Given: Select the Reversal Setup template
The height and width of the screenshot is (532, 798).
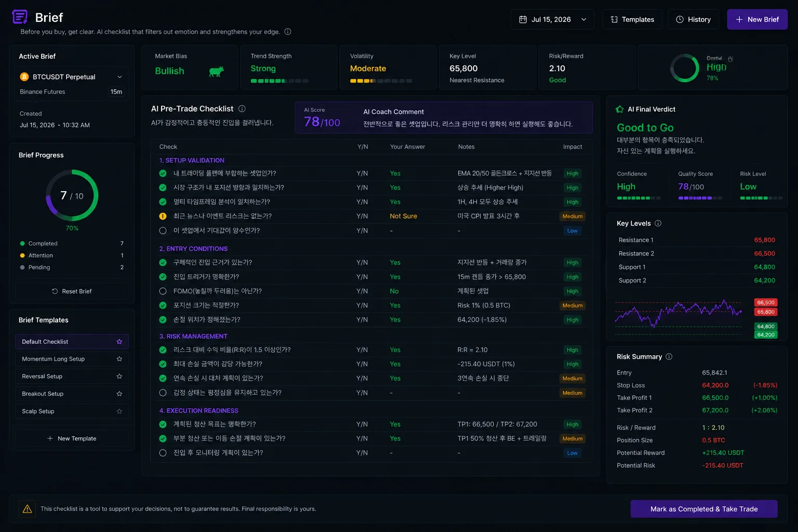Looking at the screenshot, I should (72, 376).
